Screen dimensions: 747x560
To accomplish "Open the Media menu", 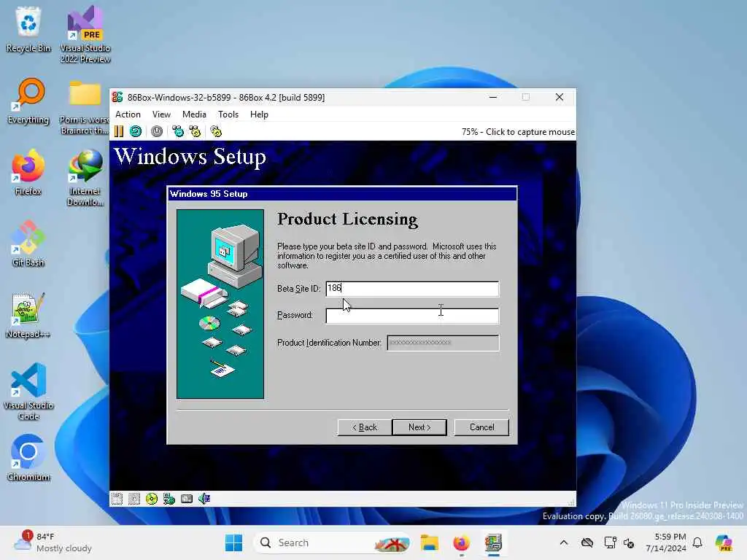I will click(194, 114).
